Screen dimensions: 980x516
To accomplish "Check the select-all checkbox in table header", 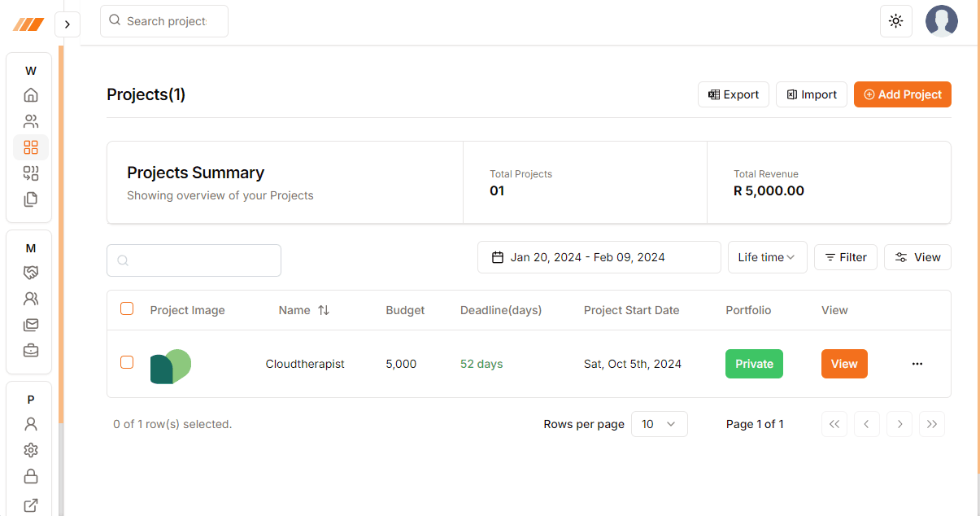I will 127,308.
